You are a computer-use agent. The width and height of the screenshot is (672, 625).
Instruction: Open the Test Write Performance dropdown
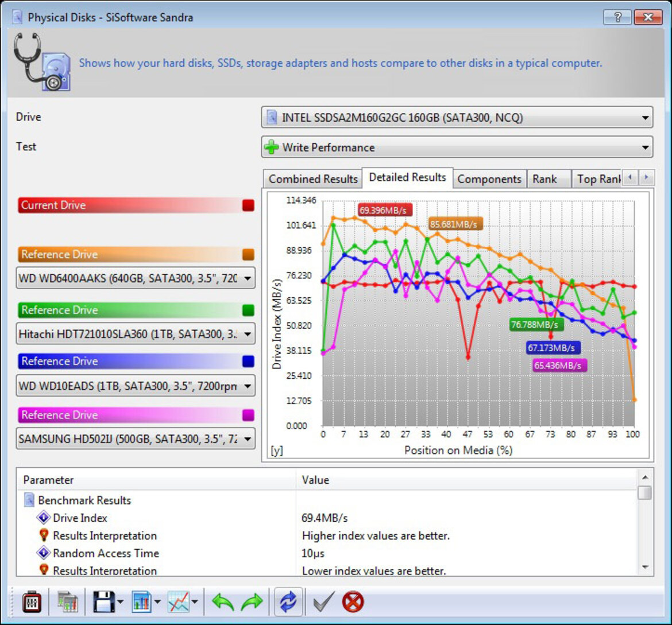[457, 147]
